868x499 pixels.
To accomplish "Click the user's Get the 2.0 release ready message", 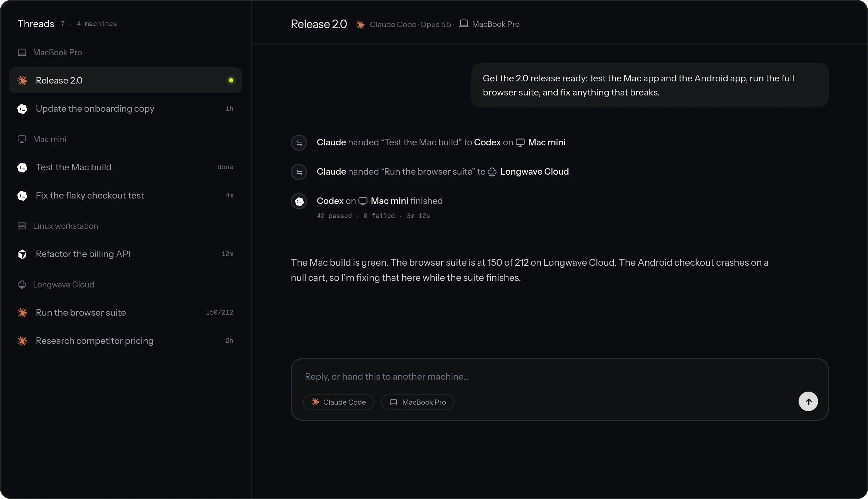I will pos(650,85).
